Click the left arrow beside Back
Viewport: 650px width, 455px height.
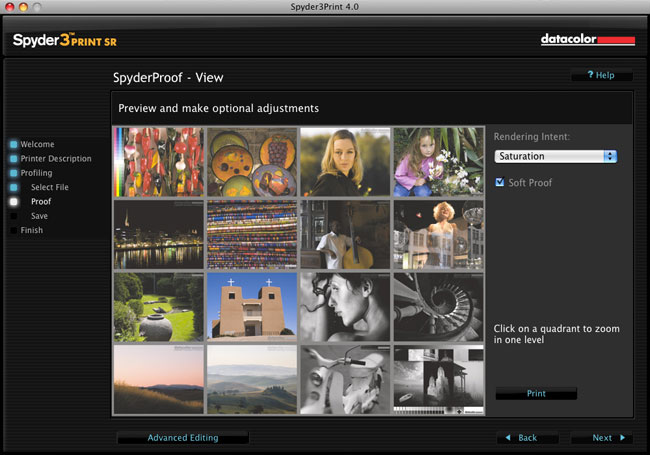pos(508,438)
